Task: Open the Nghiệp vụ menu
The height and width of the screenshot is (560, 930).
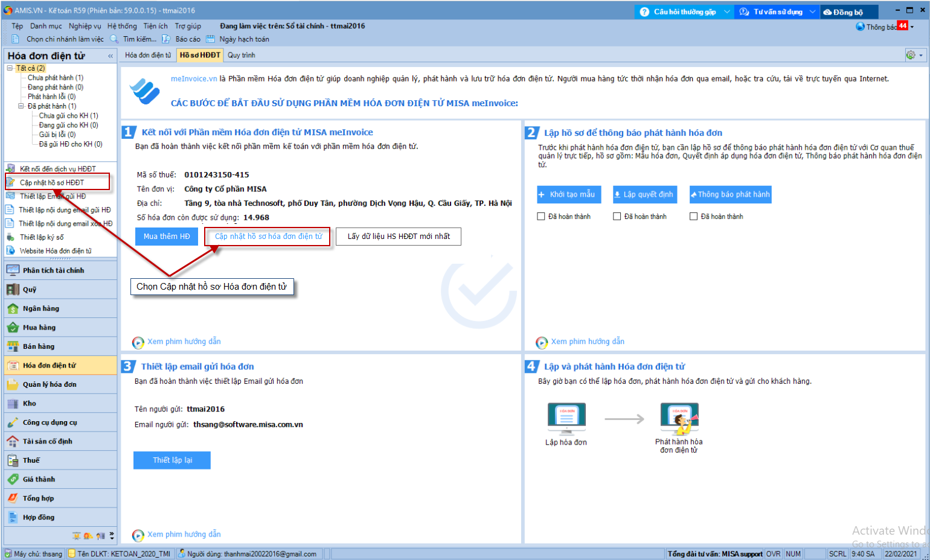Action: click(85, 26)
